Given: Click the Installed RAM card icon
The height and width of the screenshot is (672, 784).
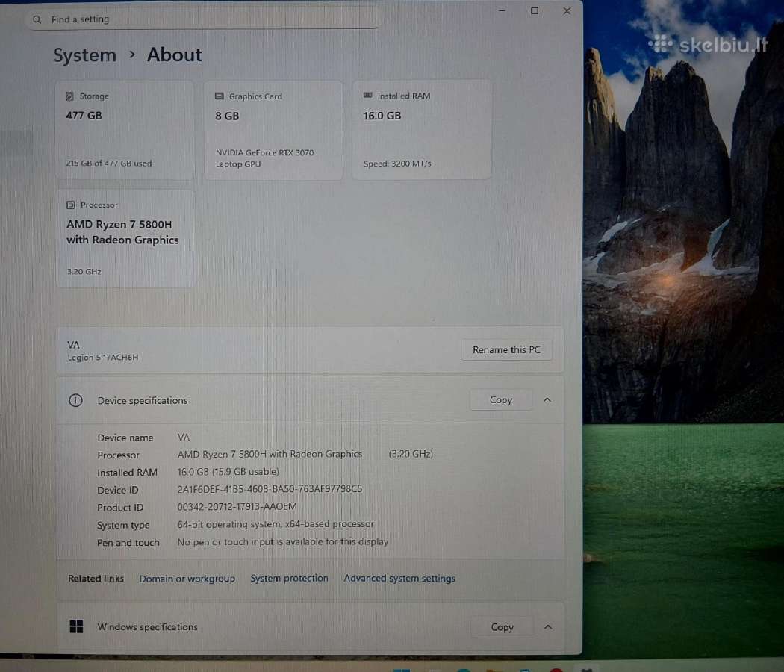Looking at the screenshot, I should (x=368, y=95).
